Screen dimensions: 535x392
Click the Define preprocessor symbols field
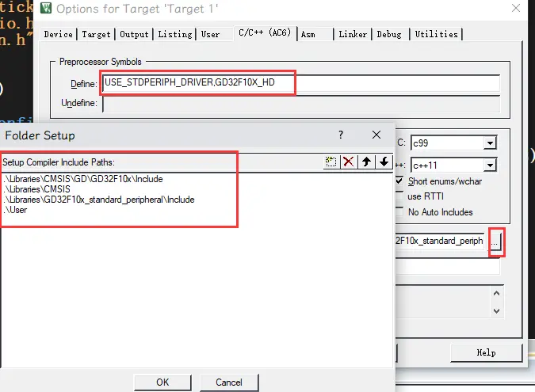pyautogui.click(x=301, y=83)
